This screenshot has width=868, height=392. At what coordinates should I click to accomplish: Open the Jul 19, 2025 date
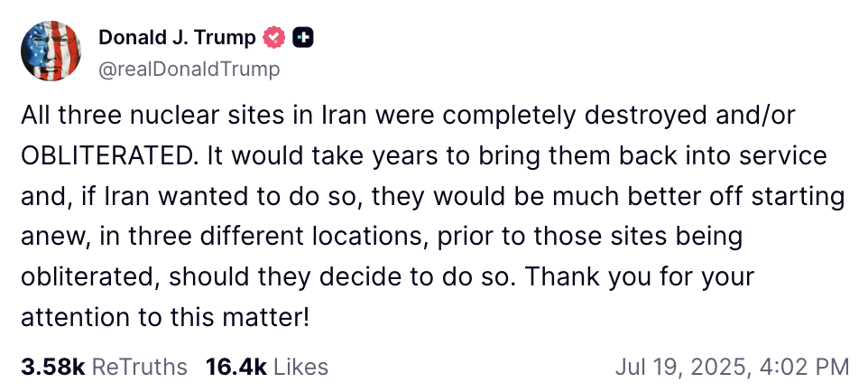click(x=680, y=367)
